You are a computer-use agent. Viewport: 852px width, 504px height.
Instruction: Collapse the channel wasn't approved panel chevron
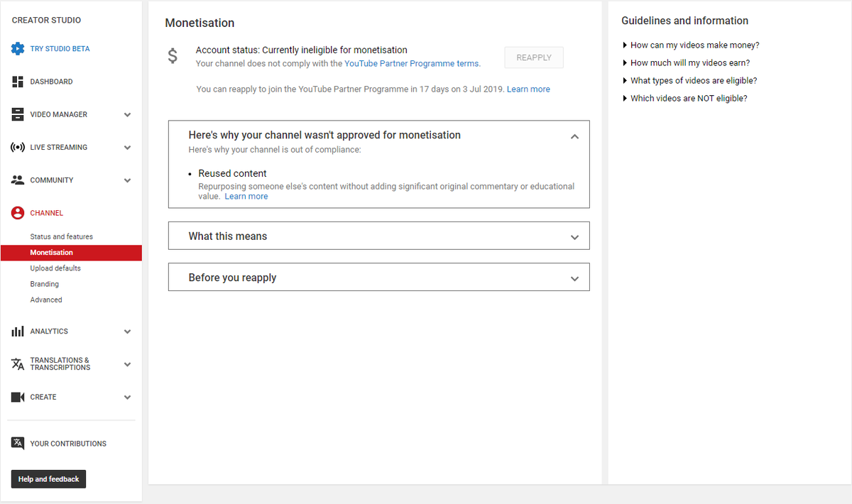pos(574,136)
